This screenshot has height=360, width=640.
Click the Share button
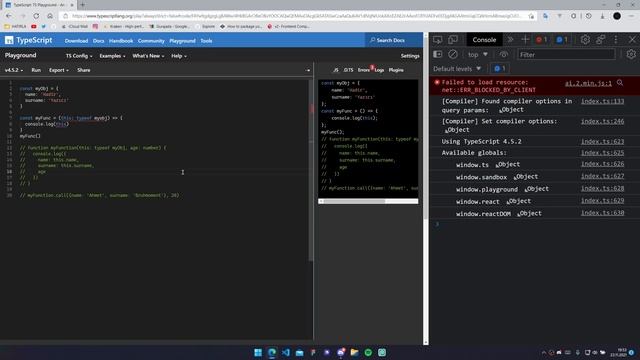tap(84, 70)
